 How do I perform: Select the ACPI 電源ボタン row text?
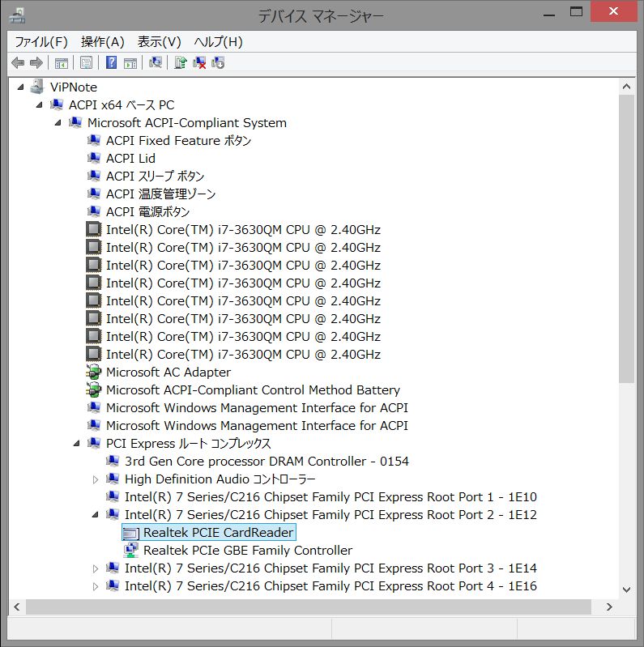tap(147, 211)
